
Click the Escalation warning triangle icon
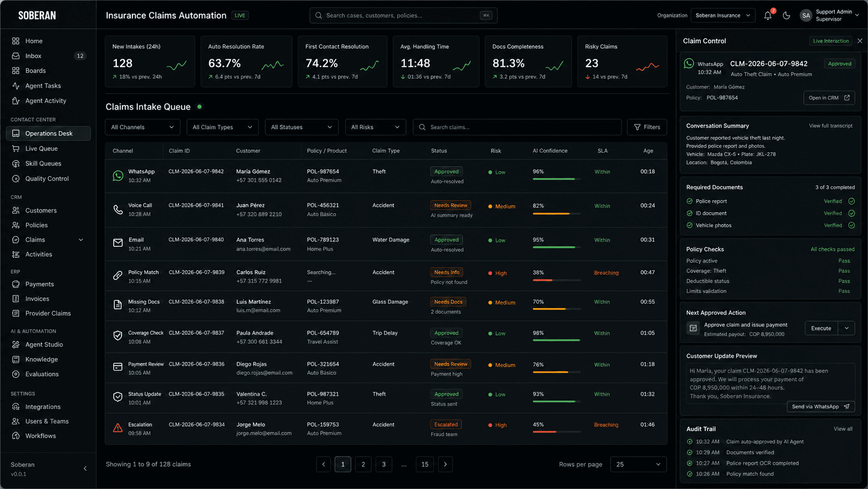[118, 428]
